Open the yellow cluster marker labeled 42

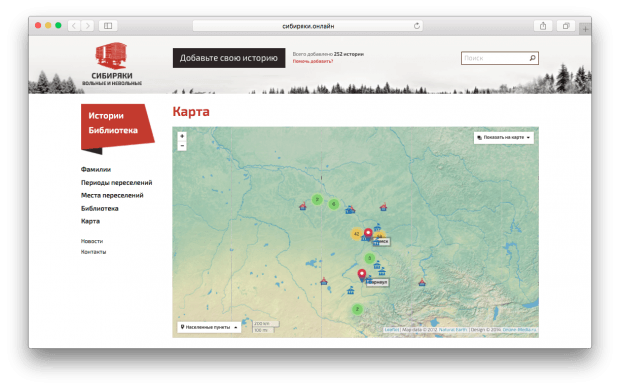point(356,234)
